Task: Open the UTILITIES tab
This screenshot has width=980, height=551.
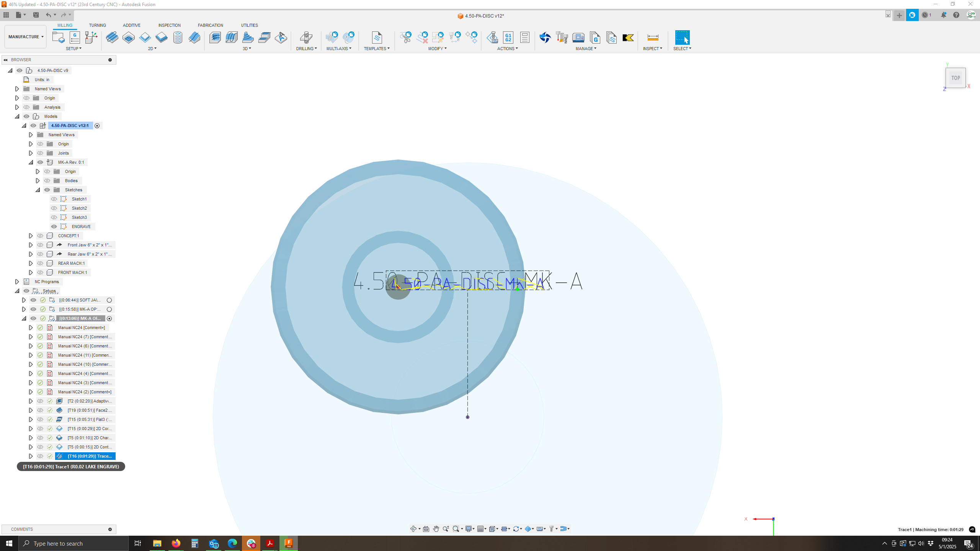Action: 249,25
